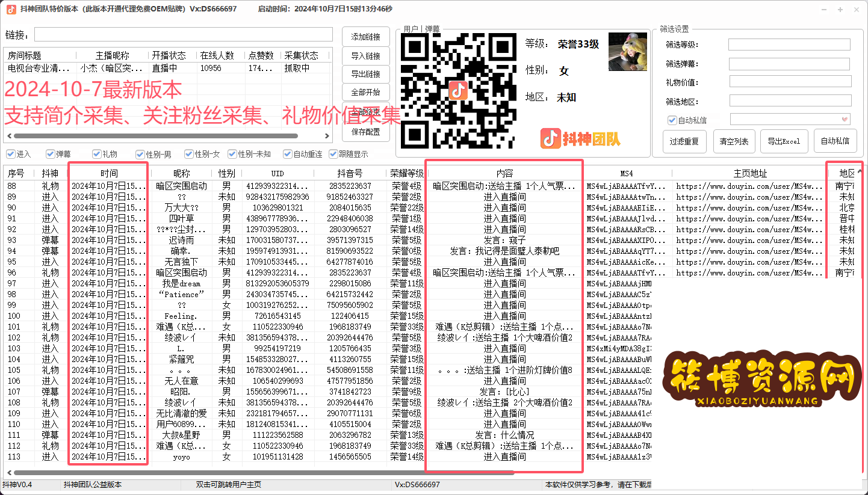Export data with 导出Excel button
Viewport: 868px width, 495px height.
click(784, 141)
